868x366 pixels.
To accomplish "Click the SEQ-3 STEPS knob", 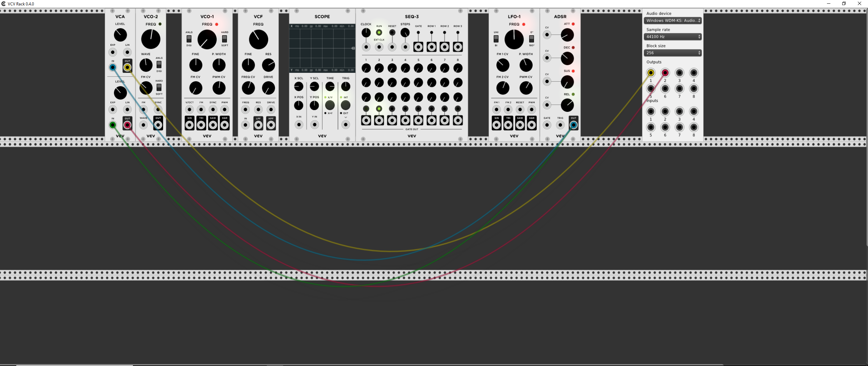I will coord(405,33).
